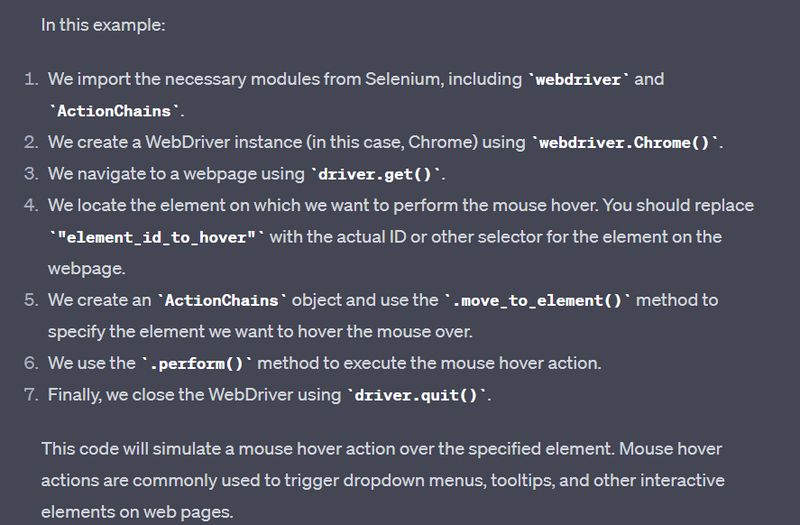Click "This code will simulate" paragraph start

(x=130, y=449)
